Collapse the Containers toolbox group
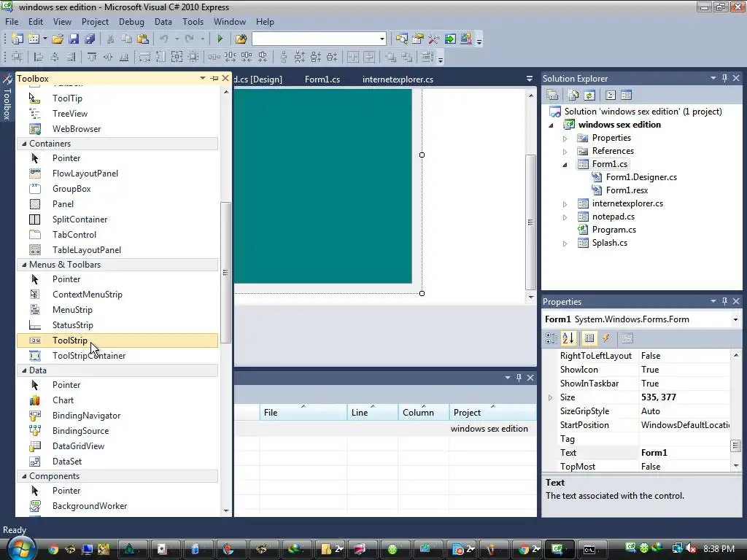Screen dimensions: 747x560 click(x=24, y=144)
